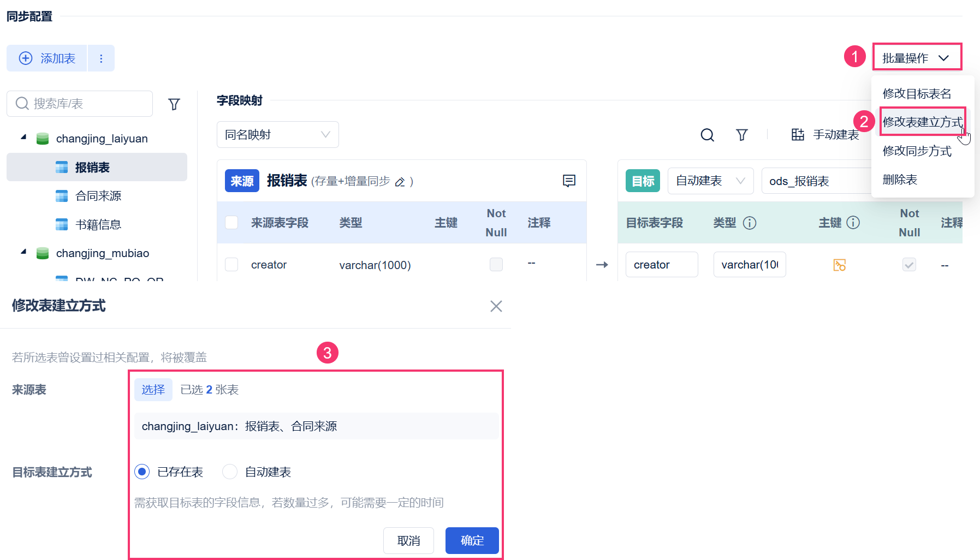This screenshot has height=560, width=980.
Task: Click the source varchar(1000) type cell
Action: coord(375,265)
